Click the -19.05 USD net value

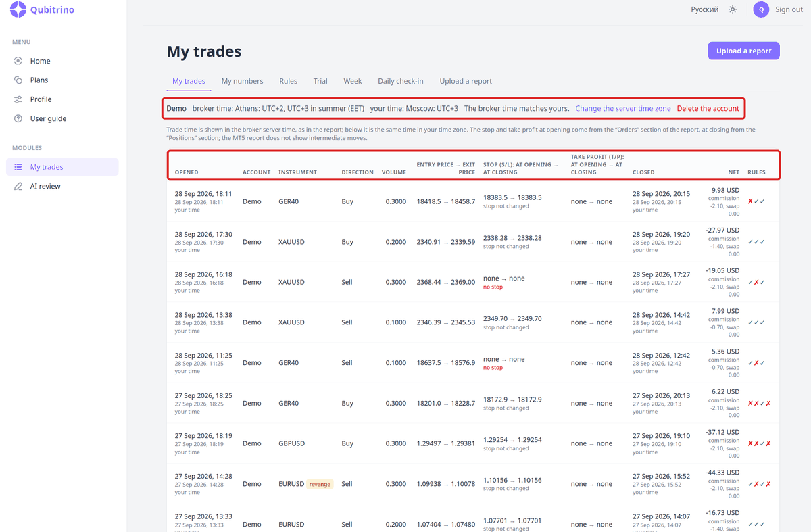[x=722, y=270]
